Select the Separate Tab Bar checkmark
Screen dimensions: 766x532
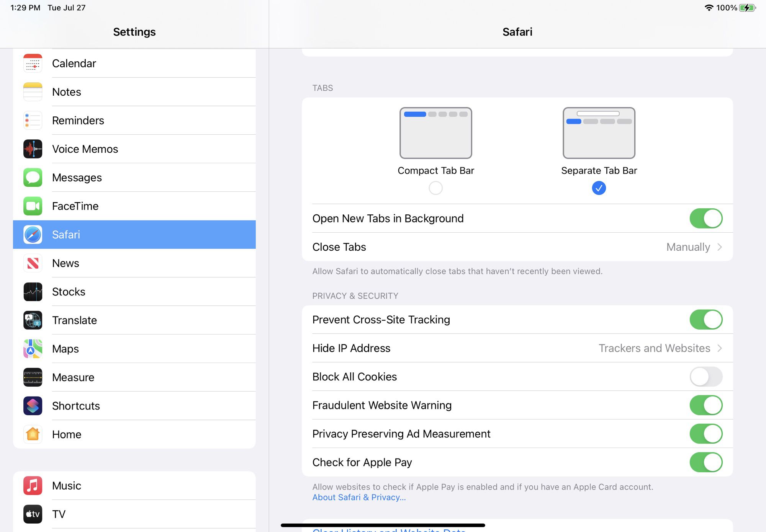click(x=599, y=188)
